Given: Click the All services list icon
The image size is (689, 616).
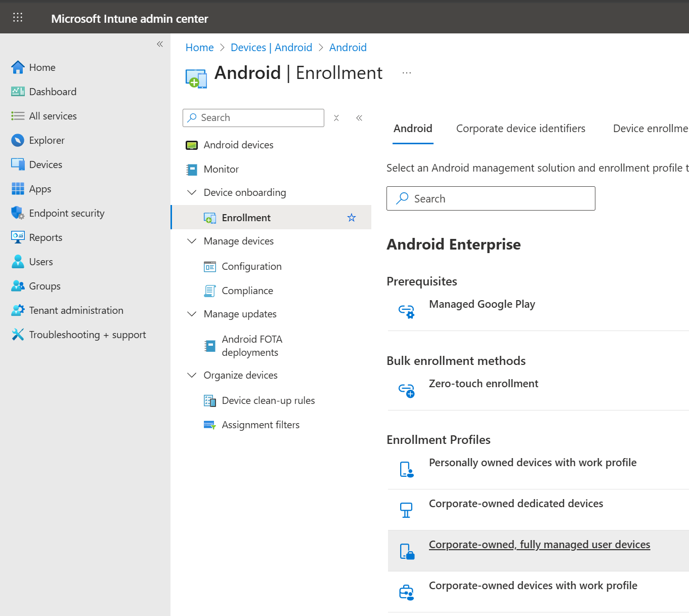Looking at the screenshot, I should [x=18, y=116].
